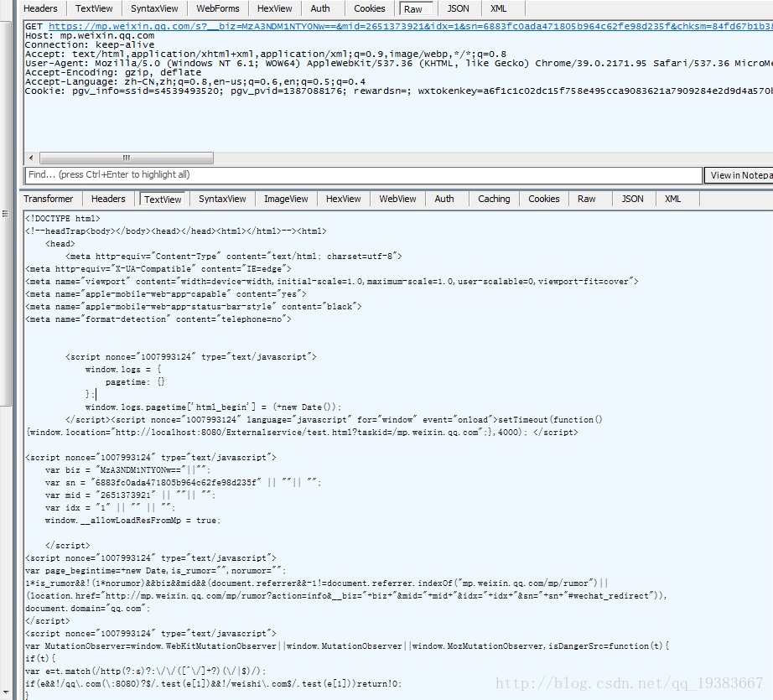Click the Connection: keep-alive line
The height and width of the screenshot is (700, 773).
90,45
